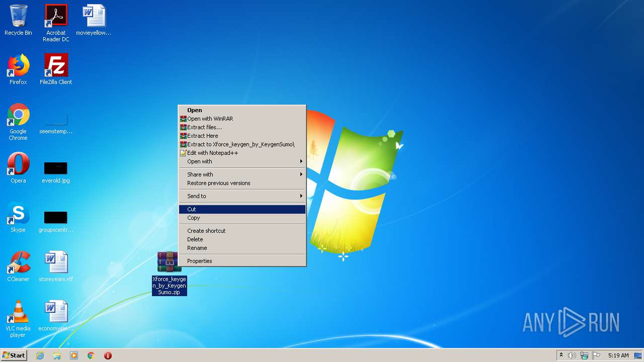Select the Xforce_keygen_by_KeygenSumo.zip archive icon

tap(170, 274)
